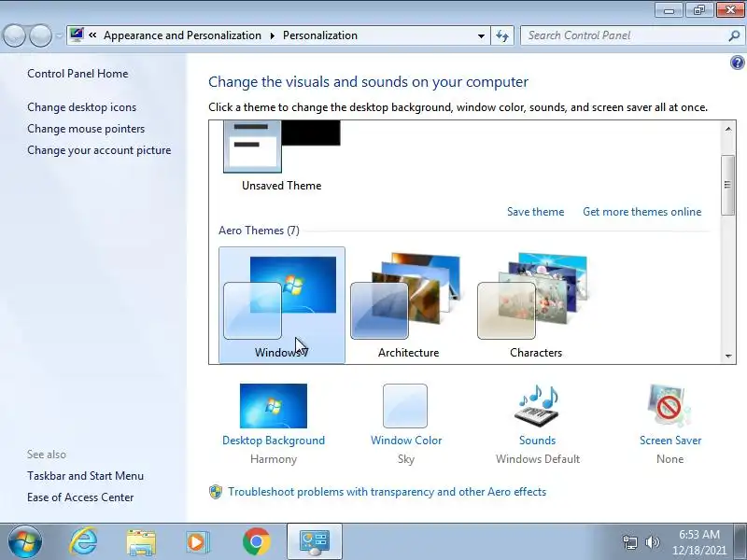Click the Desktop Background text link
Image resolution: width=747 pixels, height=560 pixels.
point(274,441)
